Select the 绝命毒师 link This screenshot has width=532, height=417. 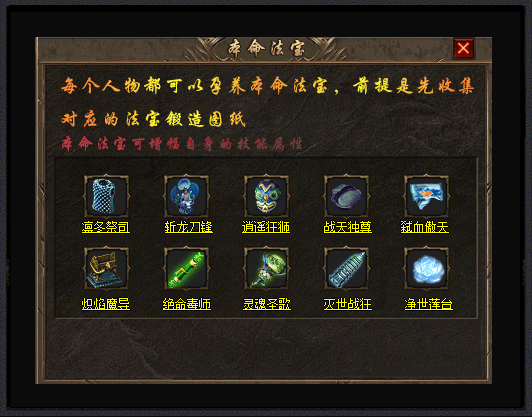pos(187,304)
